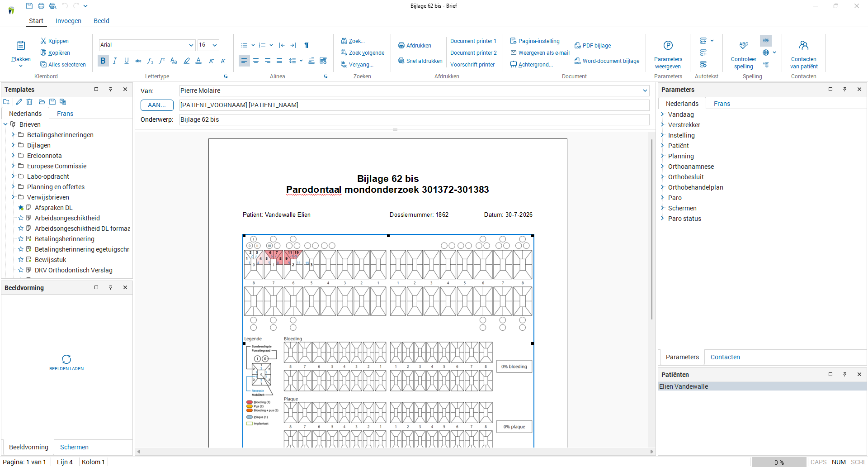Open Word-document bijlage option
The image size is (868, 467).
coord(607,61)
